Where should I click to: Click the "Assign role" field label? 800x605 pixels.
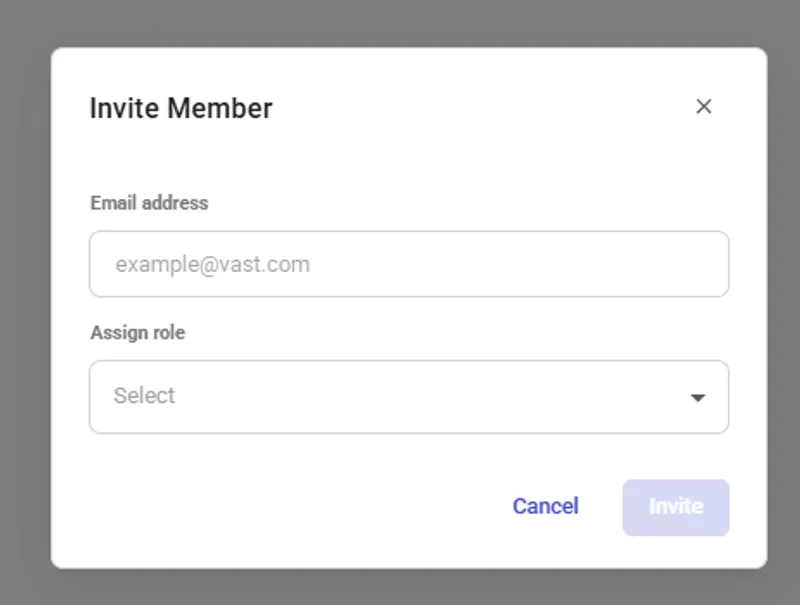pos(138,333)
